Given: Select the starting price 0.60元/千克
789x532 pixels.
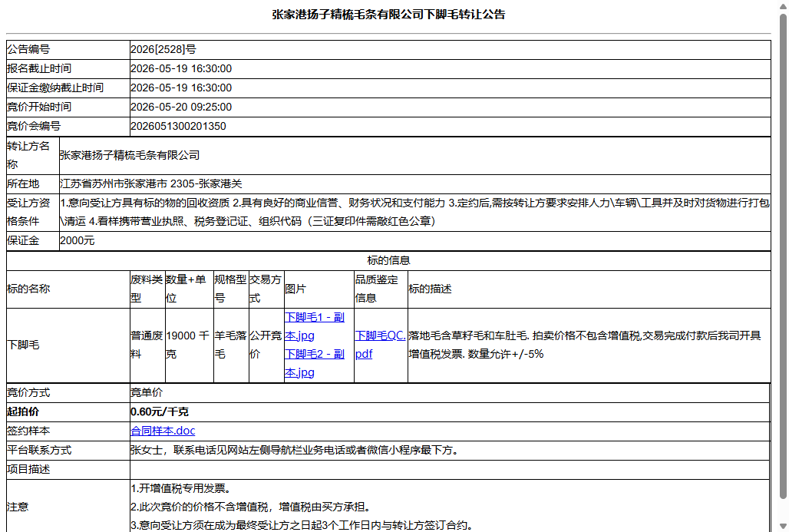Looking at the screenshot, I should [160, 411].
